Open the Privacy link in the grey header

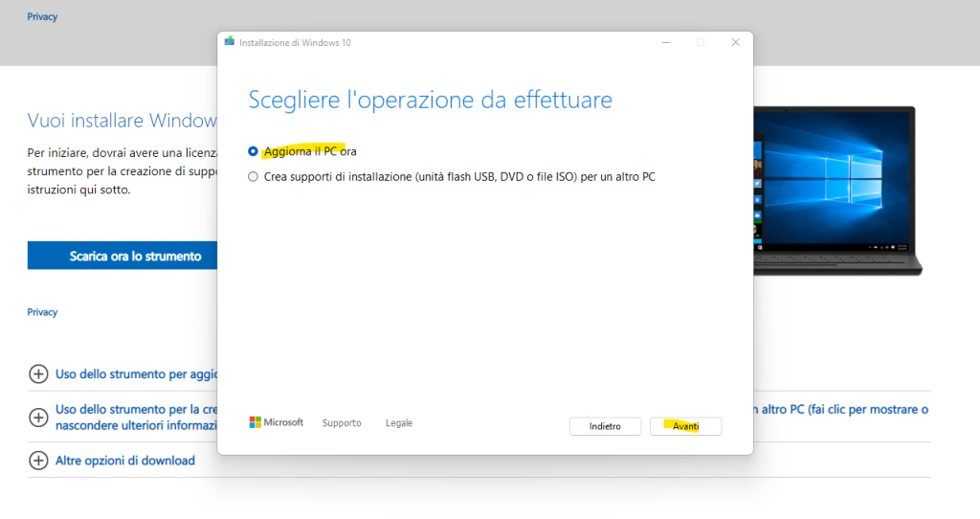pyautogui.click(x=42, y=17)
